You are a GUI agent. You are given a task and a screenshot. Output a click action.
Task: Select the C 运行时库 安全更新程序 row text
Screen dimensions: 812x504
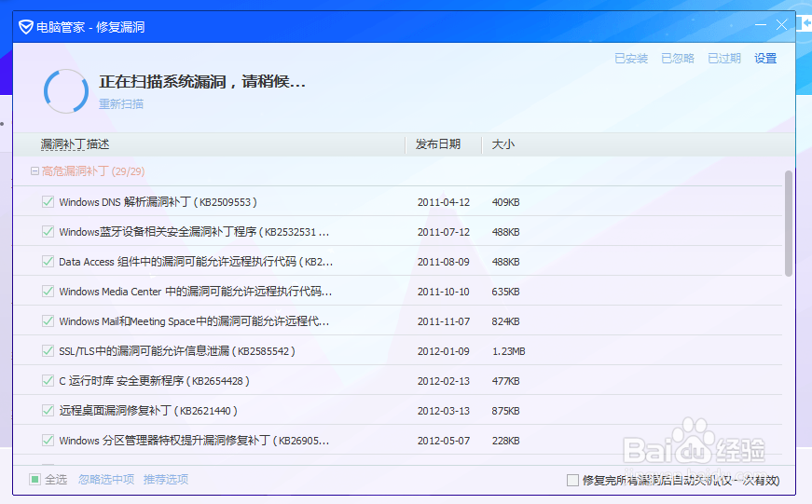pyautogui.click(x=155, y=381)
